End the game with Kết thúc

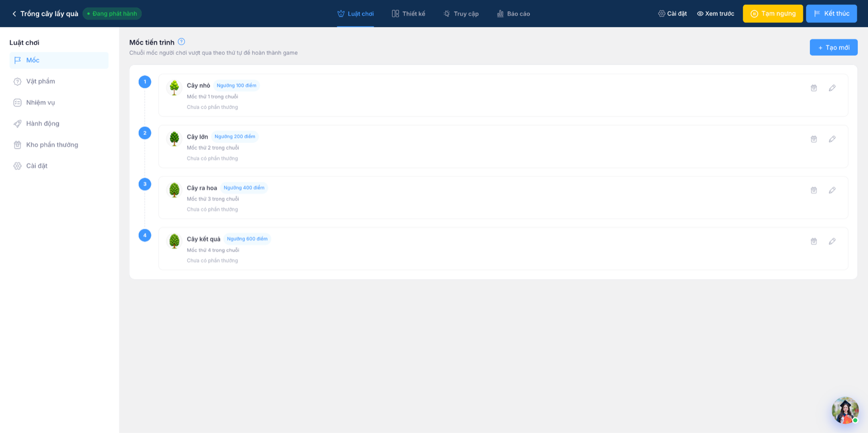(x=832, y=14)
